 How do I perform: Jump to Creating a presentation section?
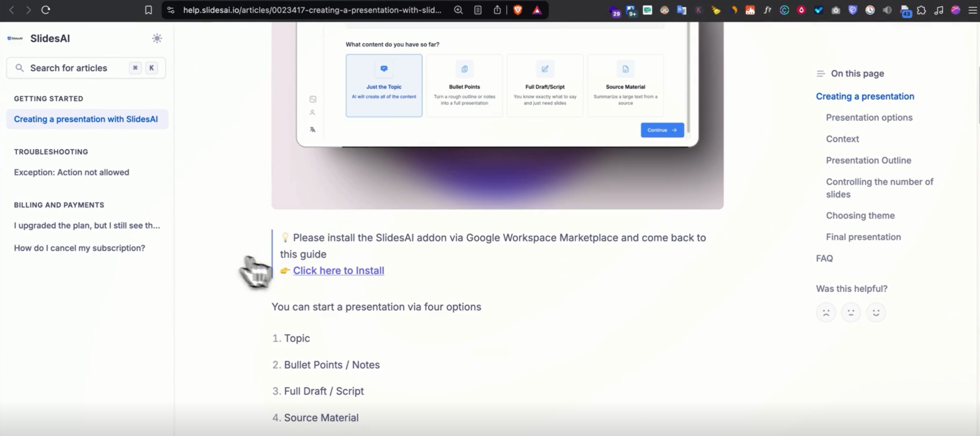point(865,96)
